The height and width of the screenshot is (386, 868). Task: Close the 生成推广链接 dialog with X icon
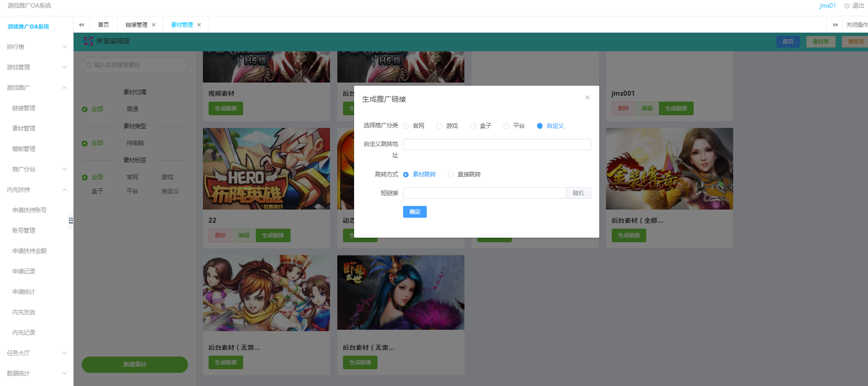click(587, 98)
